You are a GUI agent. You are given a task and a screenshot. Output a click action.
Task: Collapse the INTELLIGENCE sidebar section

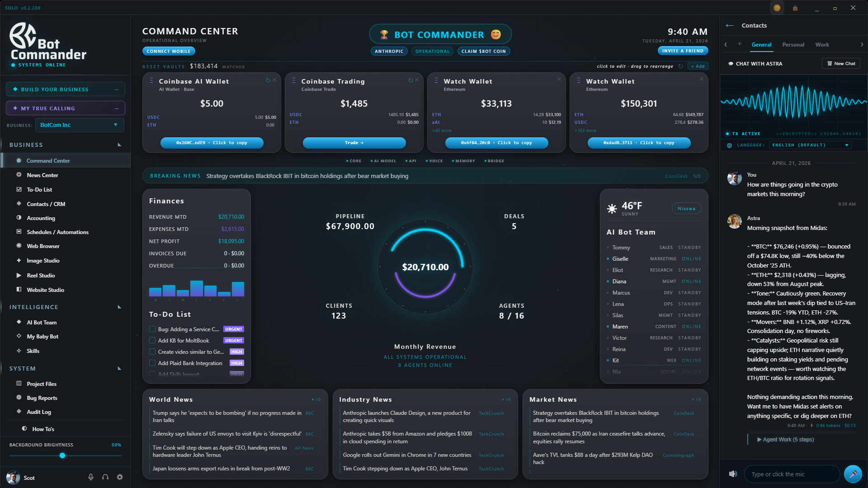point(119,307)
